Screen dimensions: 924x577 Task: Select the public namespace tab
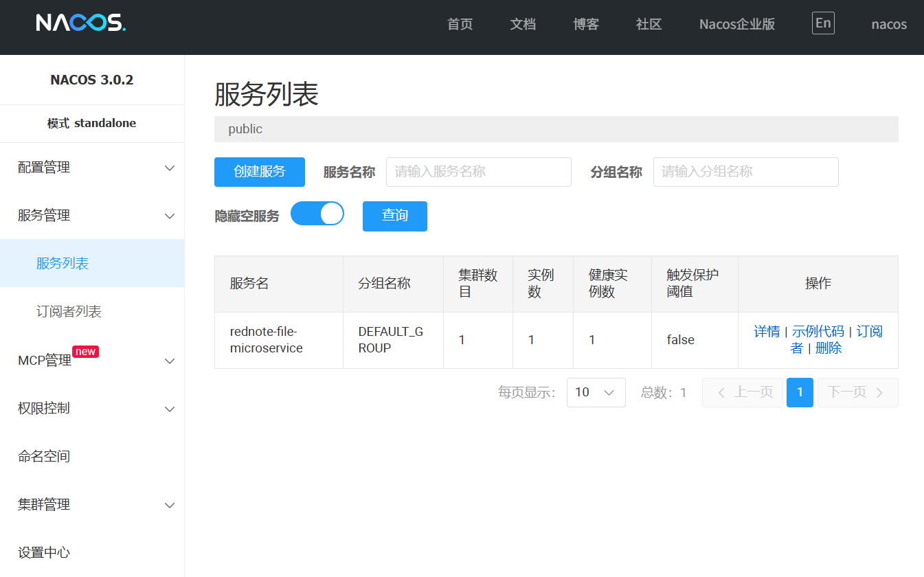[245, 129]
